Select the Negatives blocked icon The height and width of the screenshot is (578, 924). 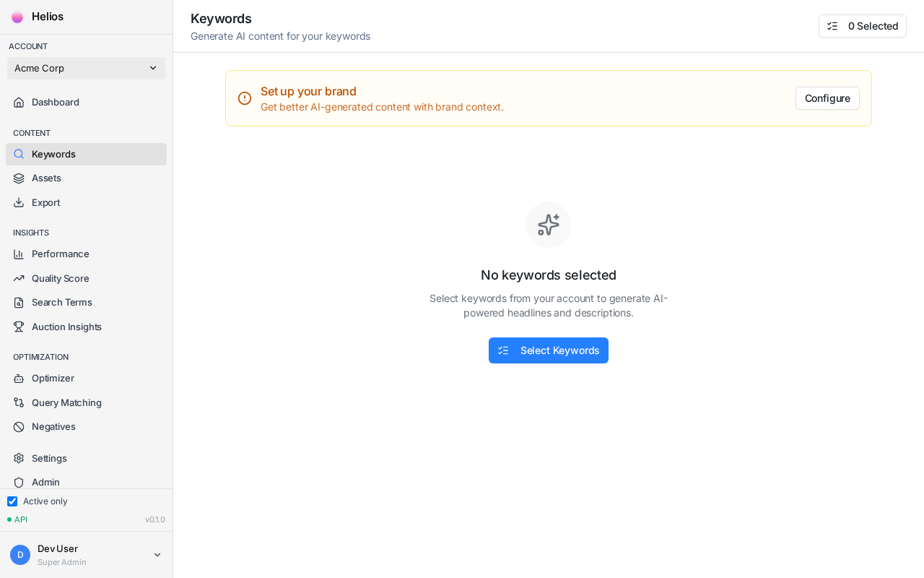19,426
